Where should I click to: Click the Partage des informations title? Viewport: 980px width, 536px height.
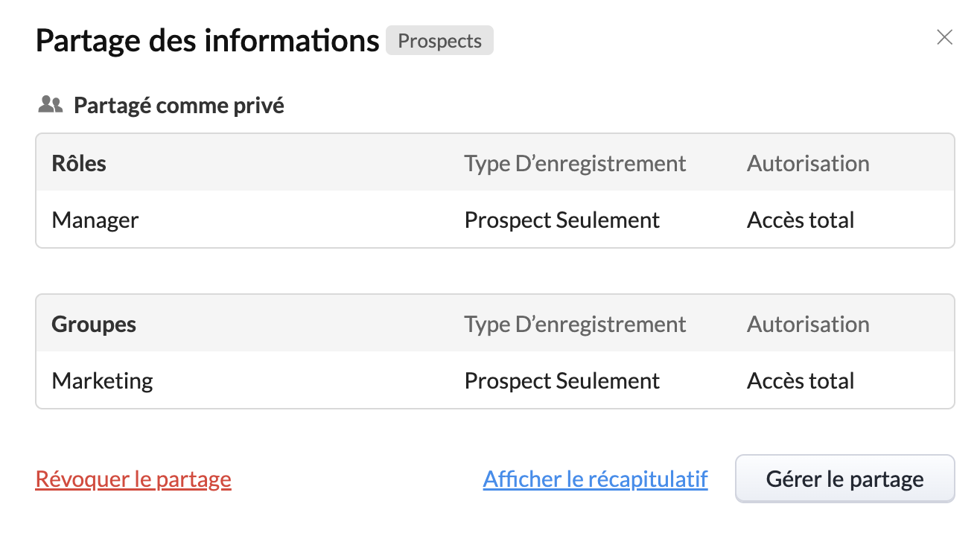point(207,40)
